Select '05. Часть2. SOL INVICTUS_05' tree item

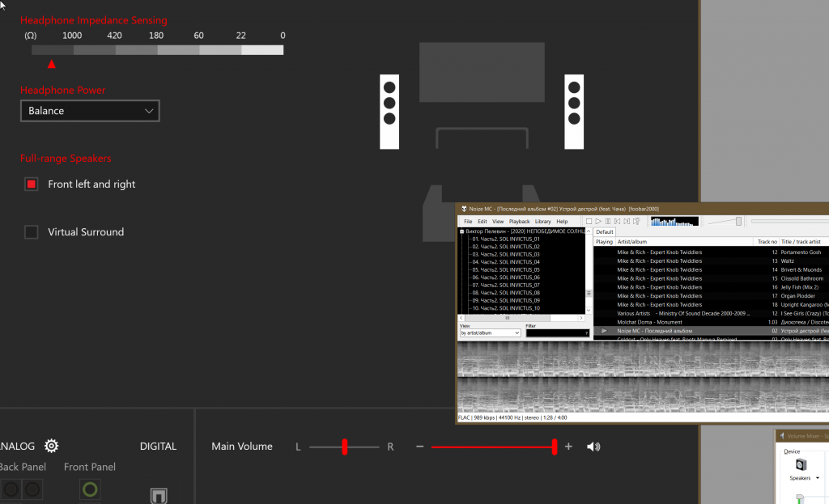point(506,269)
